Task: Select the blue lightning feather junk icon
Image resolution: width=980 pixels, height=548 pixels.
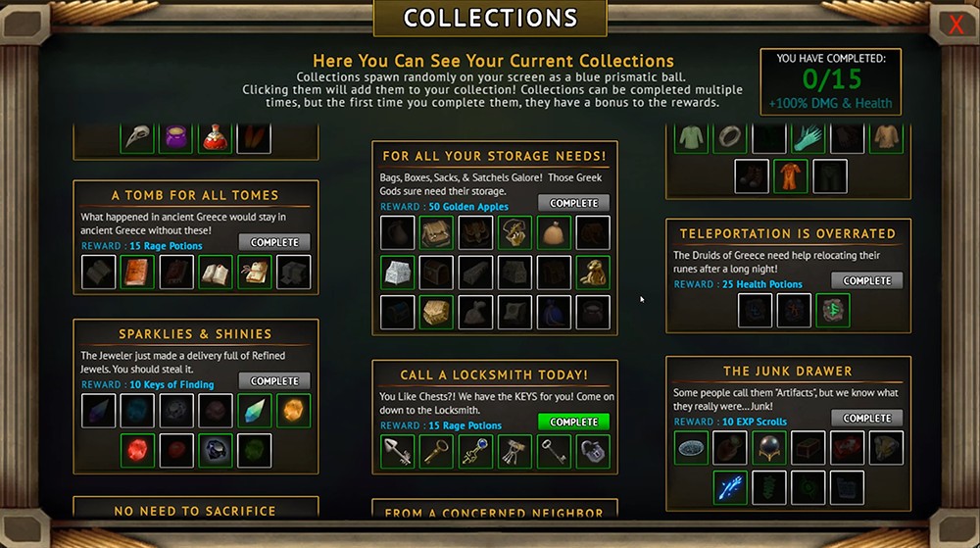Action: coord(730,487)
